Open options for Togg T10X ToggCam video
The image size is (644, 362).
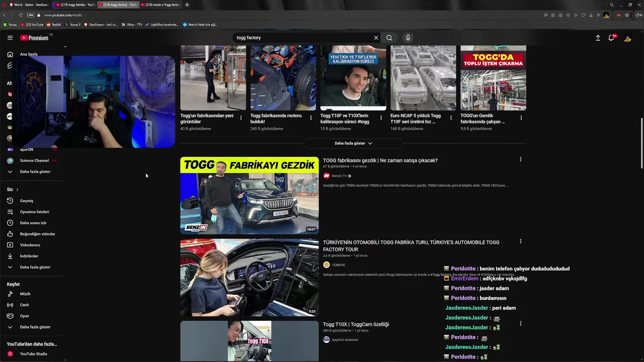521,323
